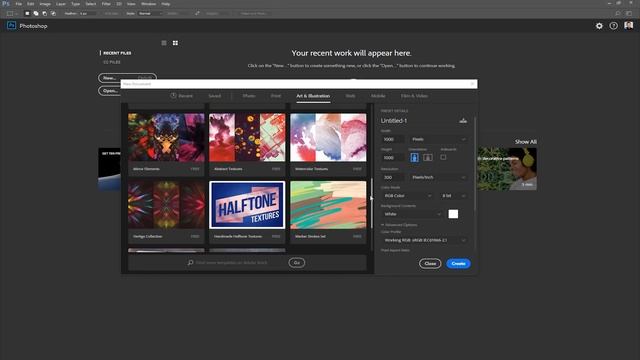Choose the New selection mode icon

coord(27,13)
